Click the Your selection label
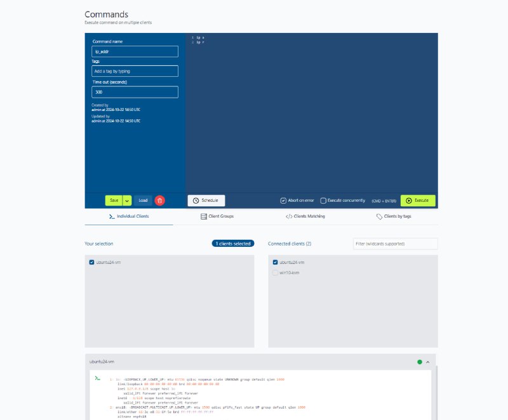508x420 pixels. coord(99,244)
